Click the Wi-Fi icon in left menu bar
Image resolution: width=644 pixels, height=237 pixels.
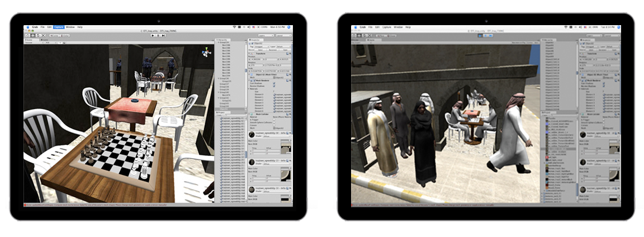point(234,27)
